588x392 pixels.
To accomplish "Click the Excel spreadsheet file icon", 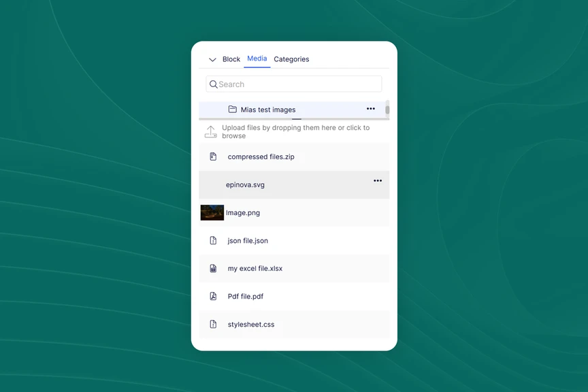I will click(x=213, y=269).
